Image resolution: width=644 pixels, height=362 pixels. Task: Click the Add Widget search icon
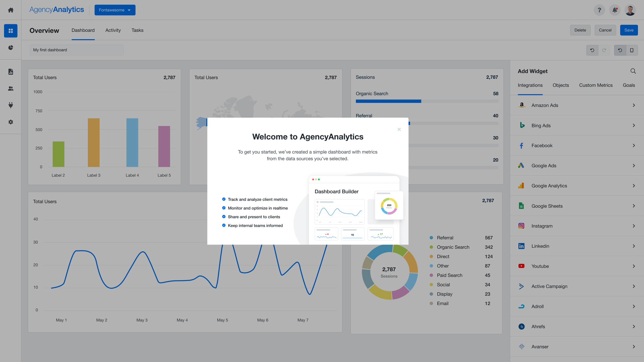(x=633, y=71)
